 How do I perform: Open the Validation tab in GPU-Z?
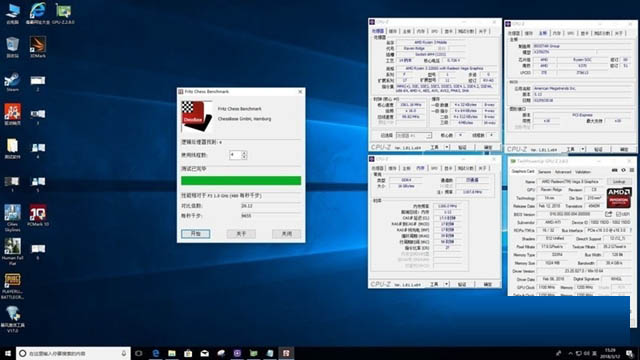click(x=582, y=172)
